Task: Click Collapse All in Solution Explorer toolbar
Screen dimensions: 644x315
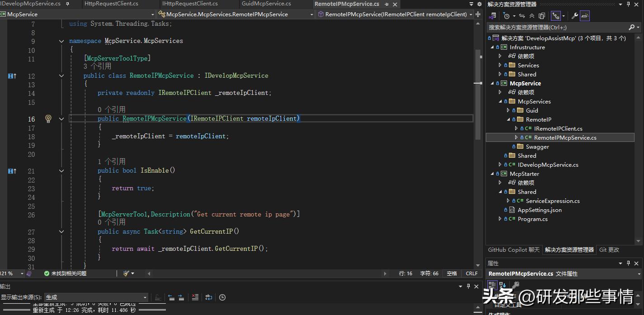Action: click(x=532, y=16)
